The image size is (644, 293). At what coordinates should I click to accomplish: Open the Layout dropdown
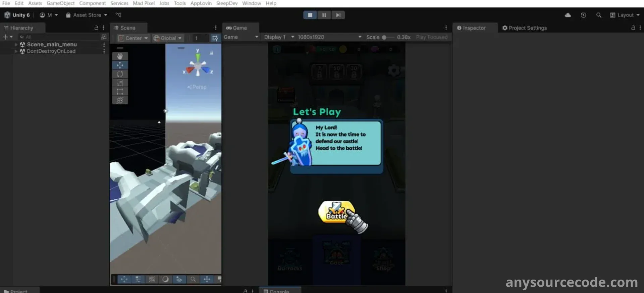pos(625,15)
